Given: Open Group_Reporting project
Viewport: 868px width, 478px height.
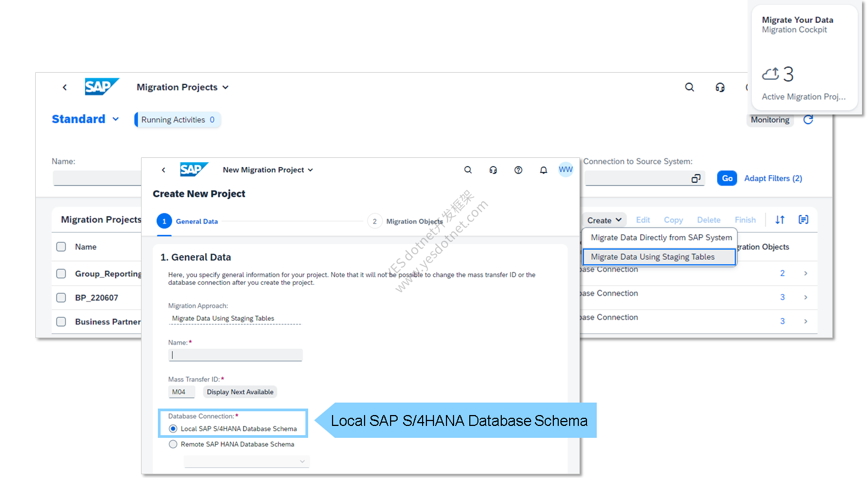Looking at the screenshot, I should pos(108,274).
